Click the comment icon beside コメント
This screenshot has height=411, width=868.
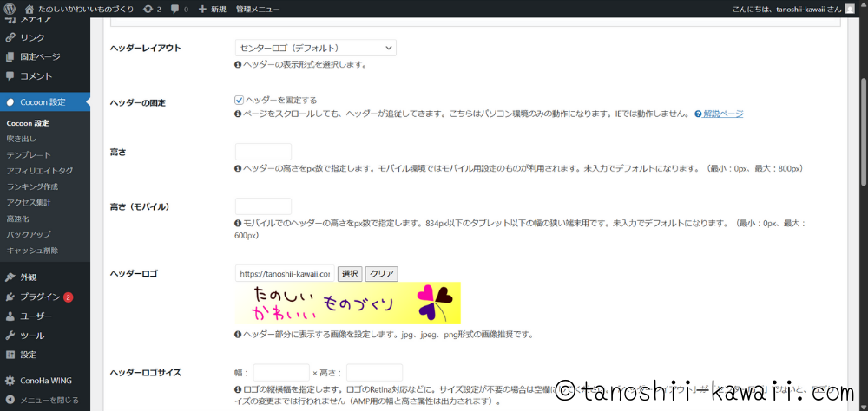pos(10,75)
